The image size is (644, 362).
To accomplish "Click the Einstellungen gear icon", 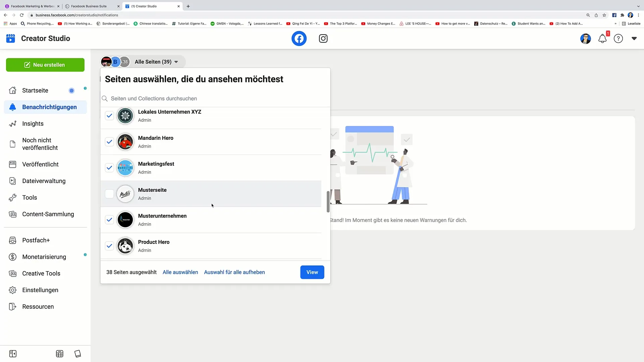I will 13,290.
